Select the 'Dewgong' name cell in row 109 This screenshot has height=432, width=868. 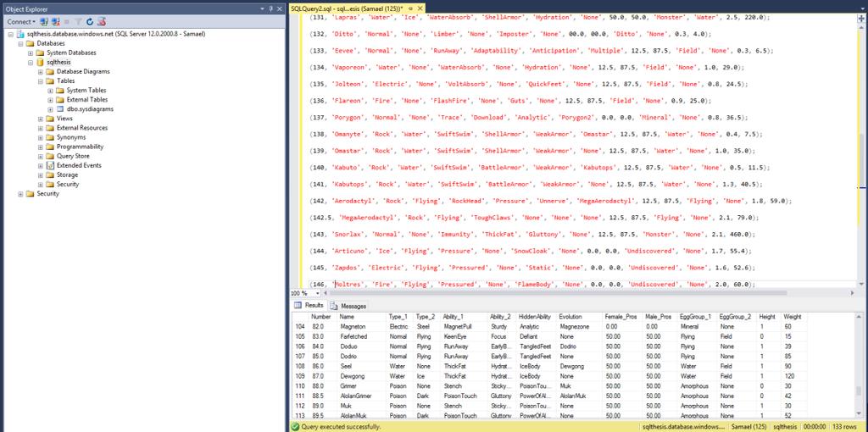click(x=361, y=376)
